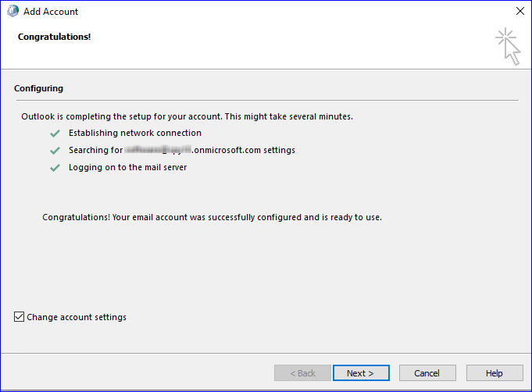Click the Next button

[x=361, y=373]
